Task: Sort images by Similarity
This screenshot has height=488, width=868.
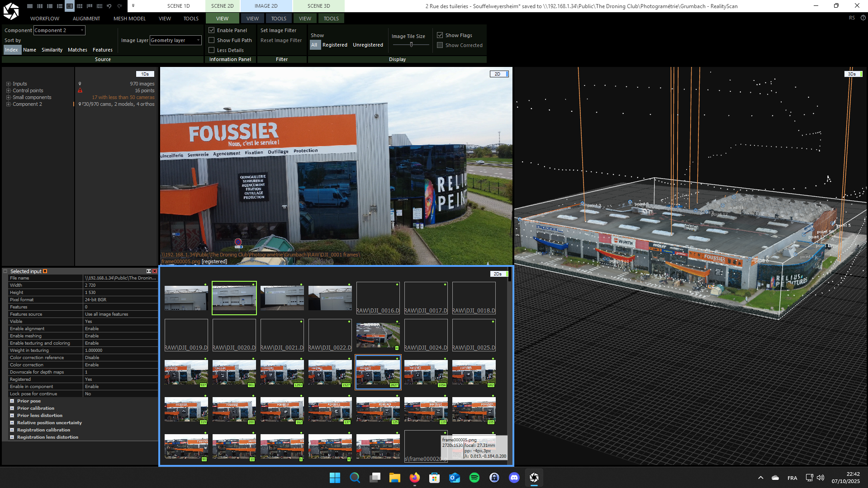Action: click(52, 50)
